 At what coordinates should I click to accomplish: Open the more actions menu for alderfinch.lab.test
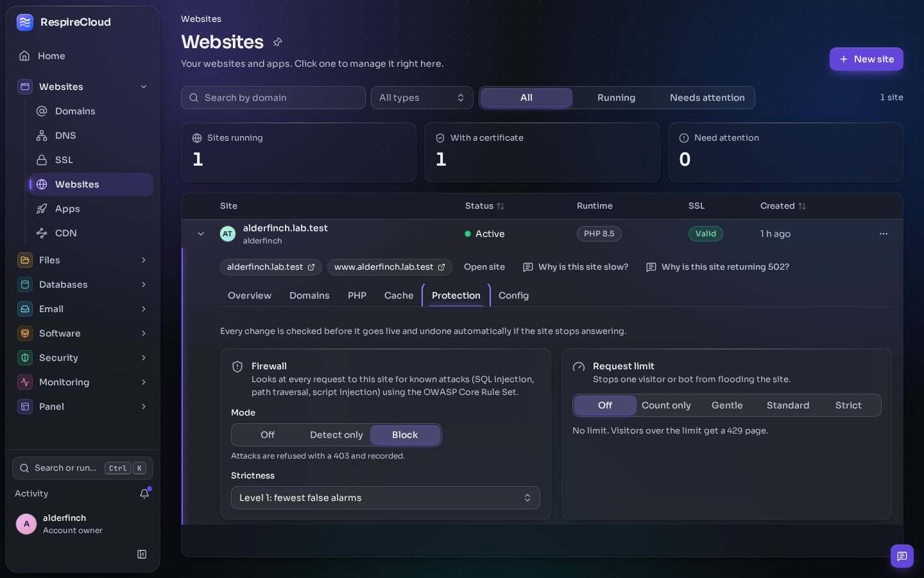coord(884,234)
